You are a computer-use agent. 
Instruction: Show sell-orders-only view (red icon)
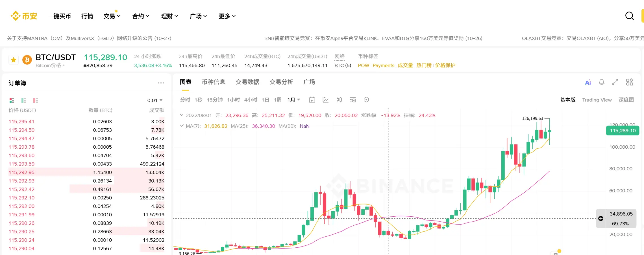coord(36,100)
